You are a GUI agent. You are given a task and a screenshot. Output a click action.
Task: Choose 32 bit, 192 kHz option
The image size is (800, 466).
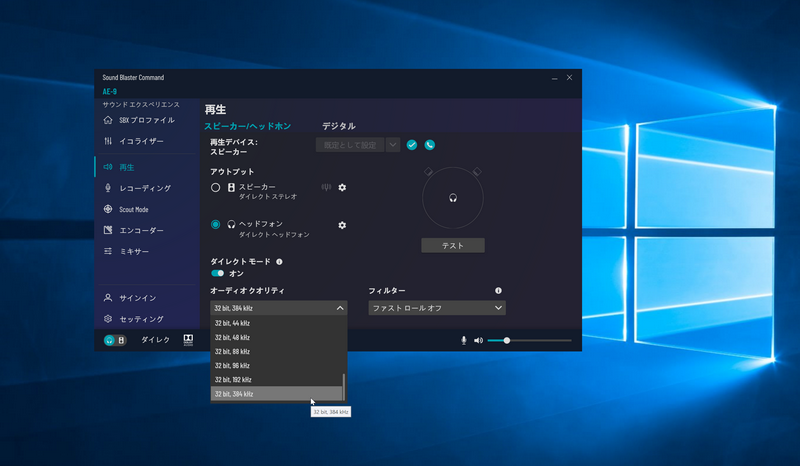276,380
